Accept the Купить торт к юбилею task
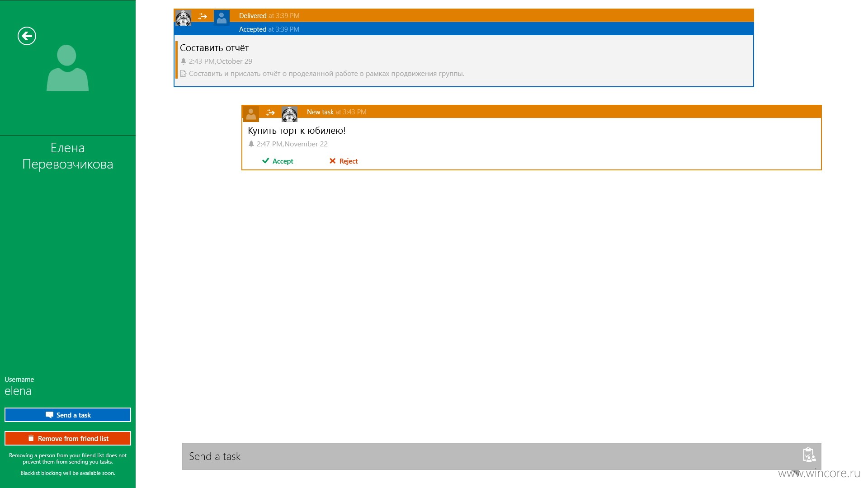 pos(278,161)
